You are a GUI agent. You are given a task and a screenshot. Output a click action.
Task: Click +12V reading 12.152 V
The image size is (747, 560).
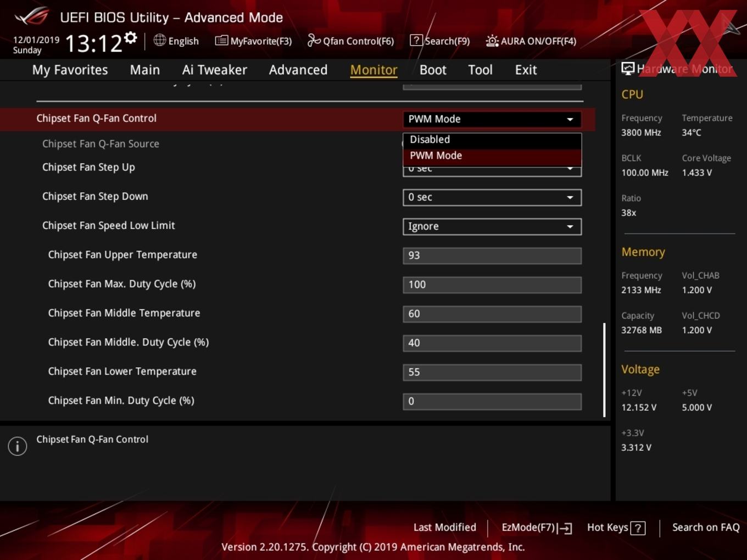click(639, 408)
